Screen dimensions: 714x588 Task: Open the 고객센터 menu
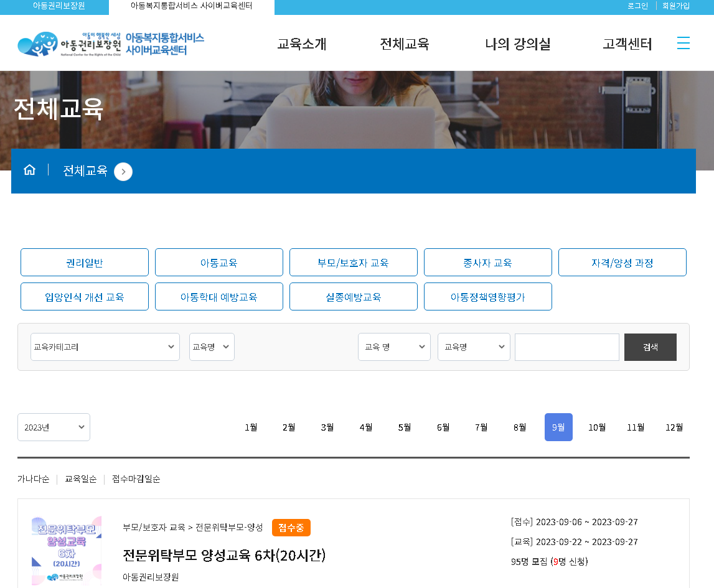(x=626, y=44)
